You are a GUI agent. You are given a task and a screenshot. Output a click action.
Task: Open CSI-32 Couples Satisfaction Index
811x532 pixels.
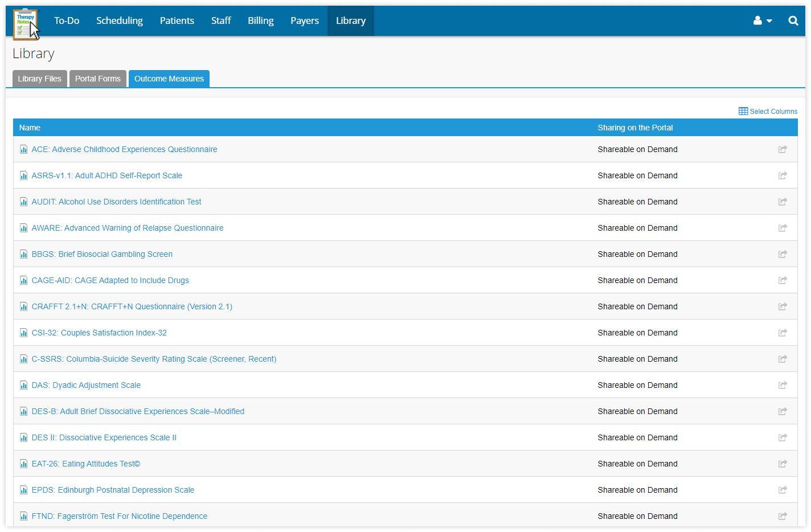(x=99, y=333)
